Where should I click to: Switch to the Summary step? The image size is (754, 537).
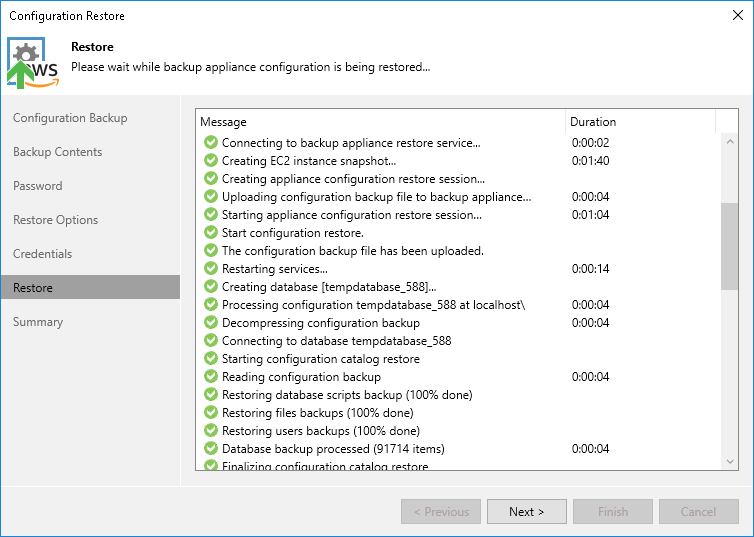pyautogui.click(x=38, y=322)
